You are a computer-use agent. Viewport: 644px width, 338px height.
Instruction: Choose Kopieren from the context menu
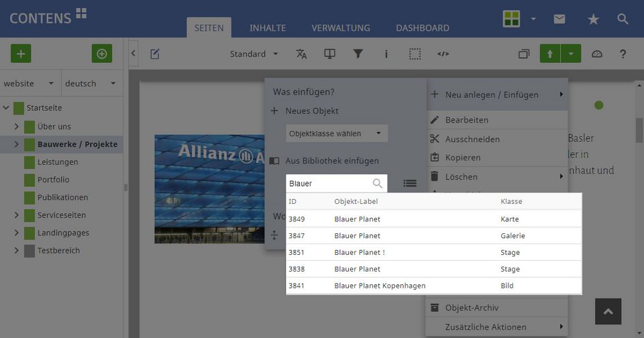coord(463,158)
